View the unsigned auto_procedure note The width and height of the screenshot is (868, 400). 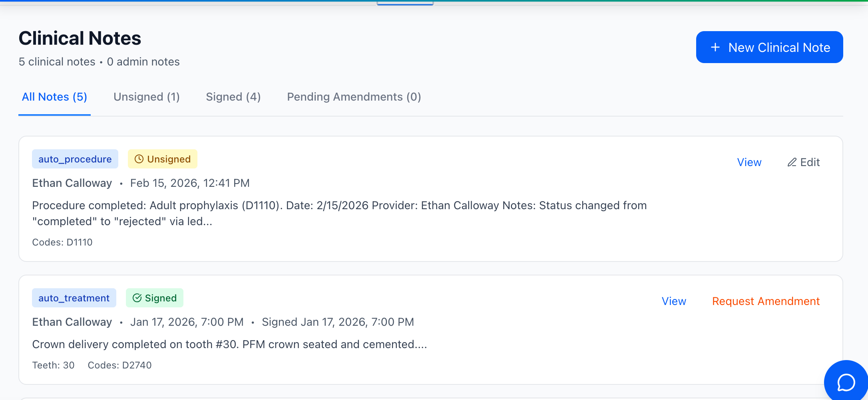749,162
